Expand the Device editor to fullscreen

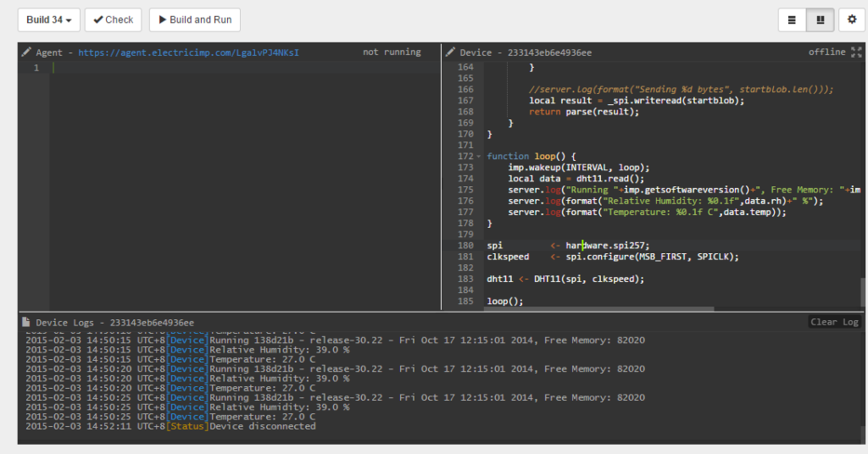[x=856, y=52]
